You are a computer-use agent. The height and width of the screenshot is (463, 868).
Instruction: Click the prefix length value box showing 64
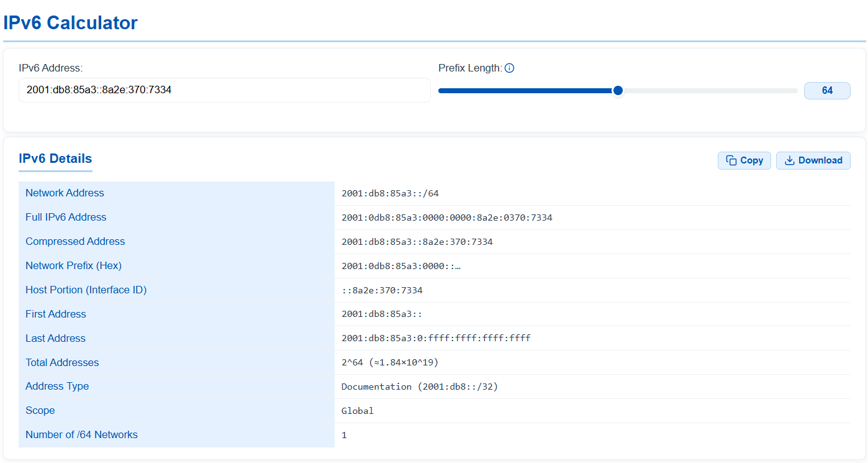[827, 91]
